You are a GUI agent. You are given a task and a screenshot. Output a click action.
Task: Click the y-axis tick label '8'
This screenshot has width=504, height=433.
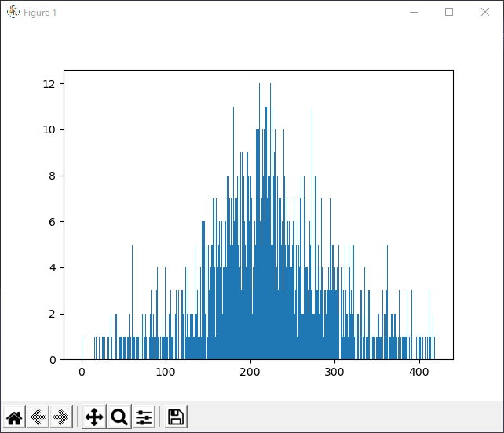[52, 176]
